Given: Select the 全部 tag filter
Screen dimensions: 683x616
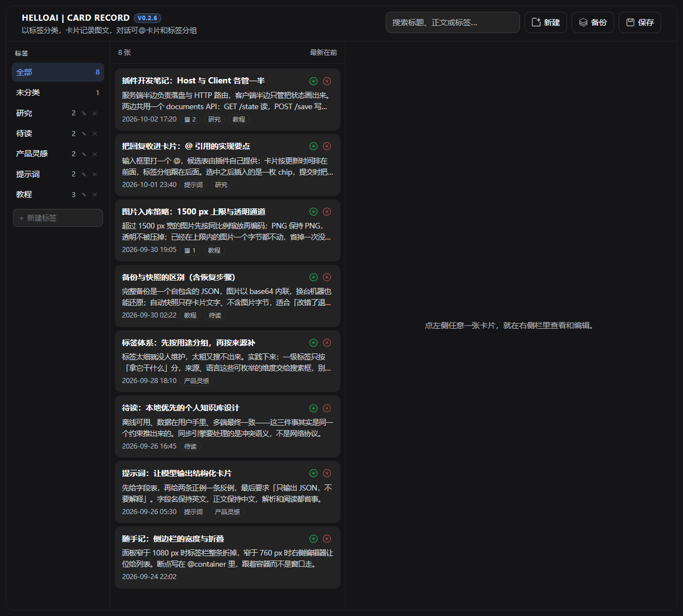Looking at the screenshot, I should click(58, 72).
